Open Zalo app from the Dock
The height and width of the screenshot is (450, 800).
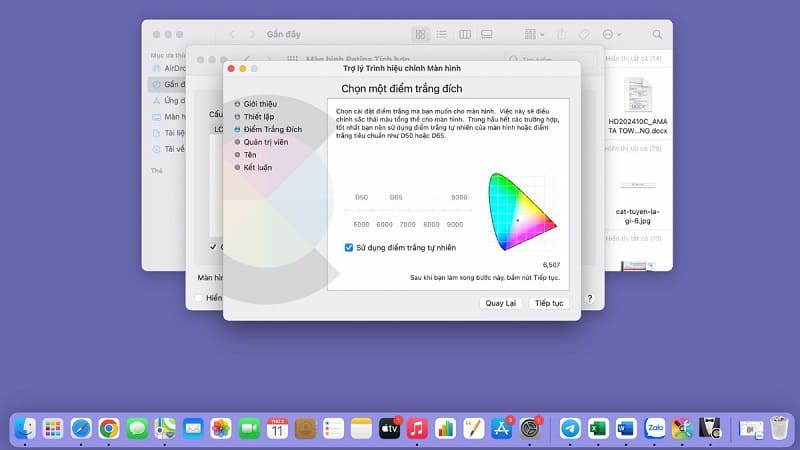(x=655, y=428)
